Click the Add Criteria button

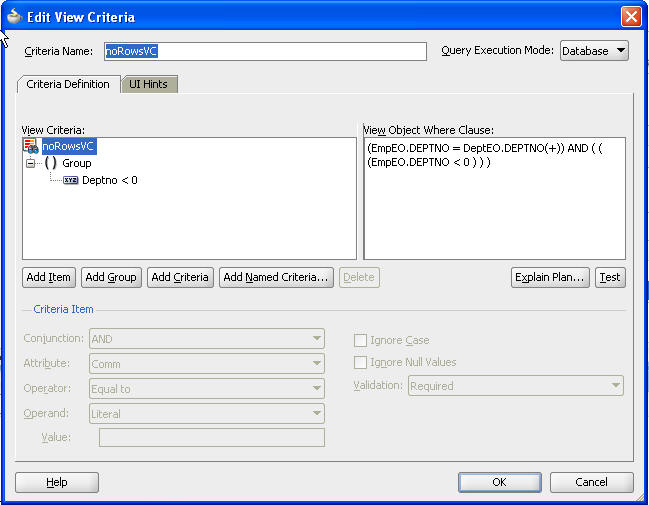click(180, 277)
